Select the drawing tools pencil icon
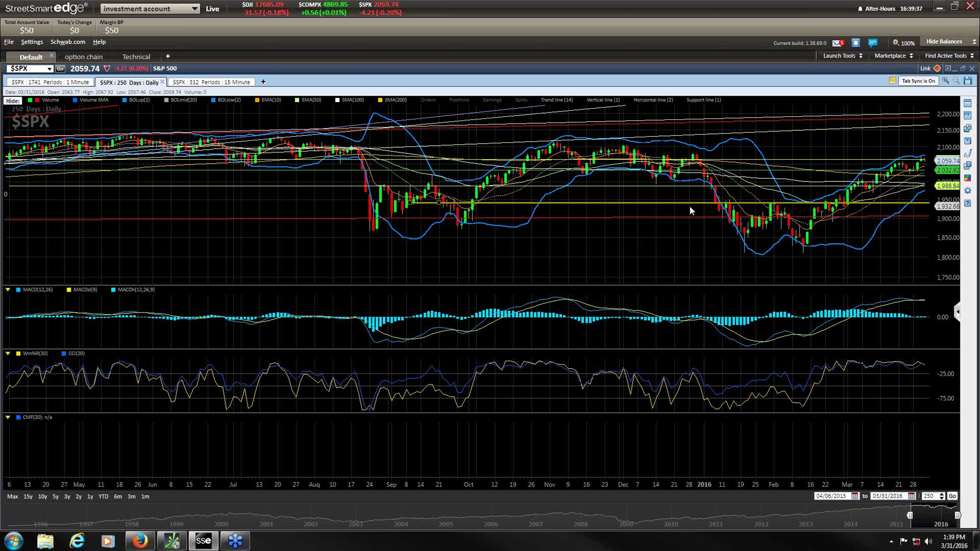 [x=967, y=153]
